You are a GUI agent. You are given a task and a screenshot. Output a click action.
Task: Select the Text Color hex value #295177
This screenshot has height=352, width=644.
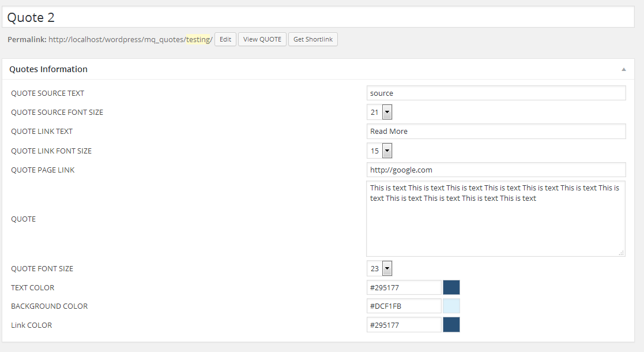click(x=404, y=287)
